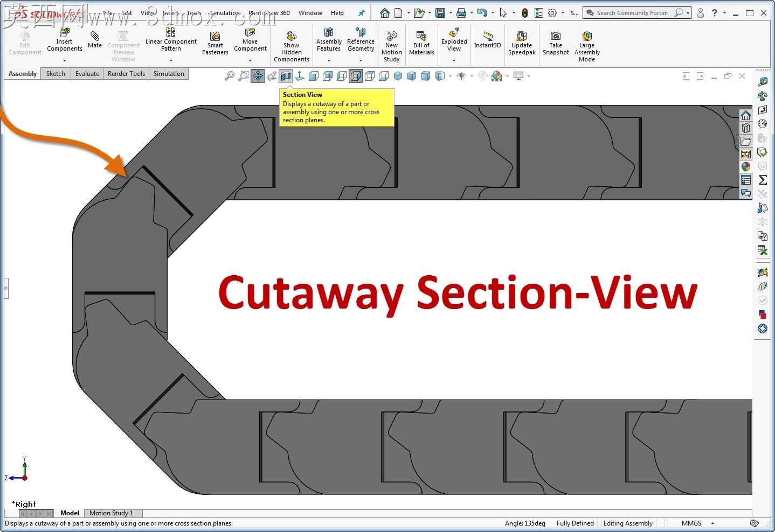Click the Zoom to Area icon

[x=244, y=76]
